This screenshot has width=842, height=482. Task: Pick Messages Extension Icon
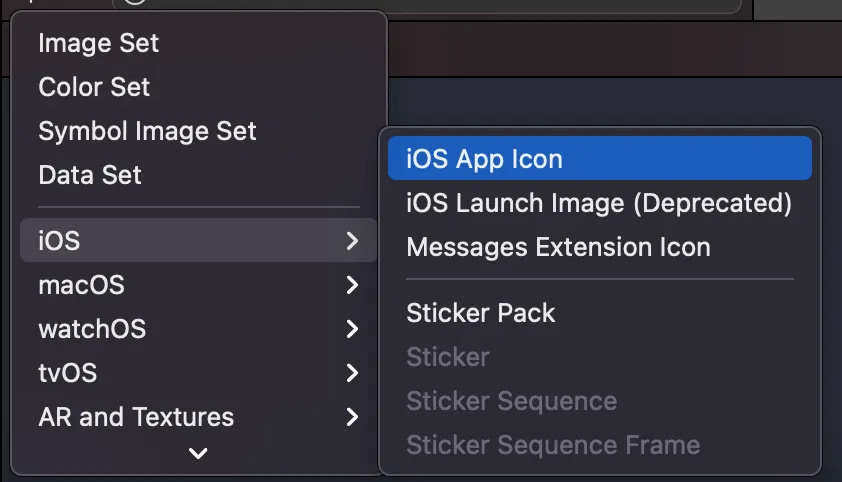pyautogui.click(x=558, y=247)
